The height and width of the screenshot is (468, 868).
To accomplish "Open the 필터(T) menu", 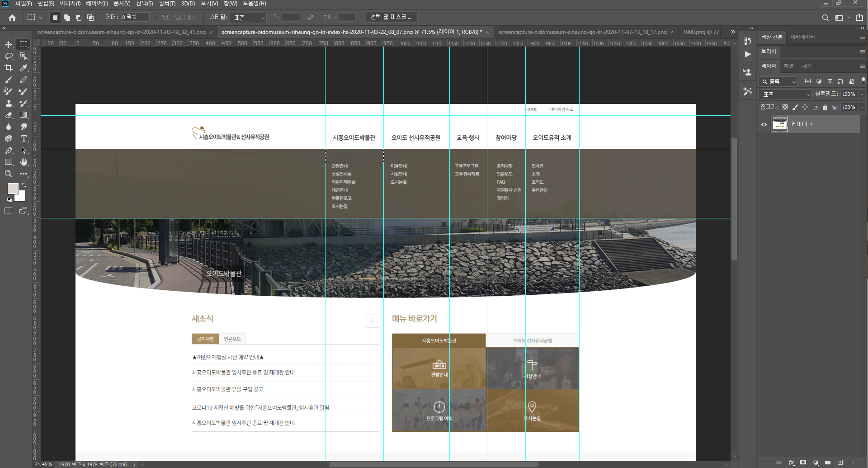I will pyautogui.click(x=167, y=4).
